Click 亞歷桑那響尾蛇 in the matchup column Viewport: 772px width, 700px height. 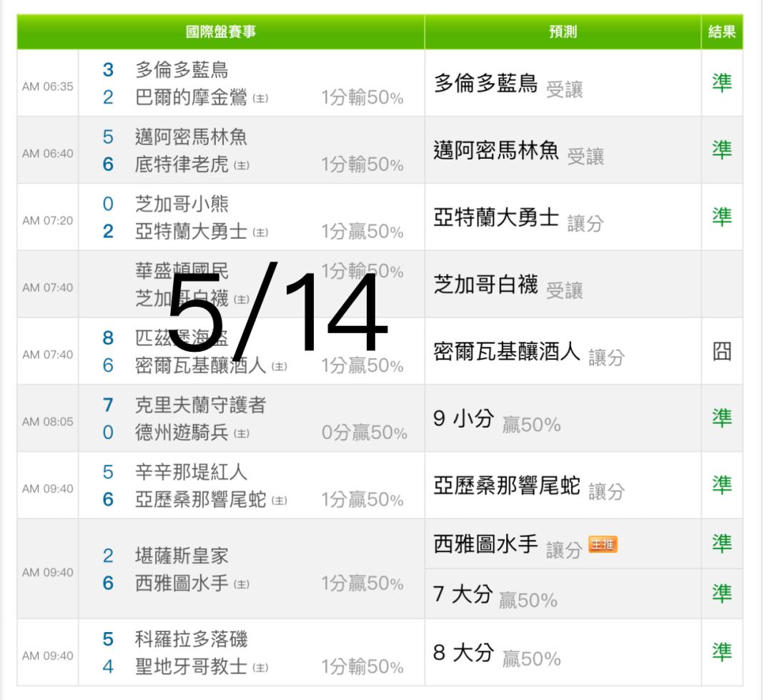click(x=200, y=500)
